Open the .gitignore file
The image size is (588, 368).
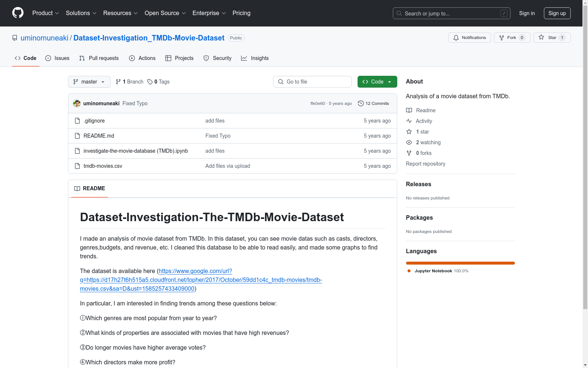click(94, 121)
